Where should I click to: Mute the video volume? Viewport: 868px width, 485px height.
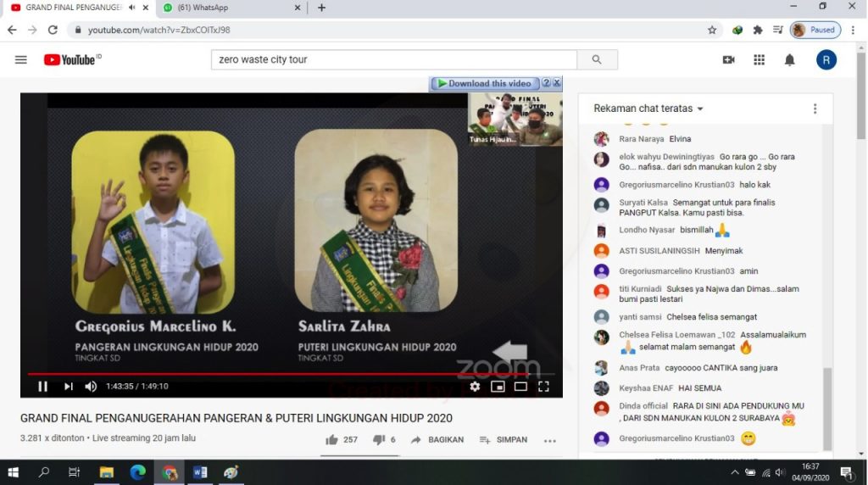pyautogui.click(x=91, y=387)
